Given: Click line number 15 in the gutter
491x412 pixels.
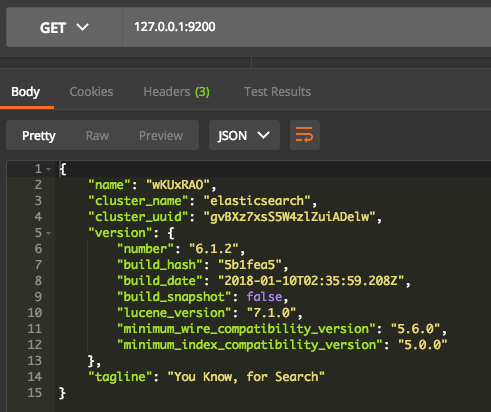Looking at the screenshot, I should (35, 393).
